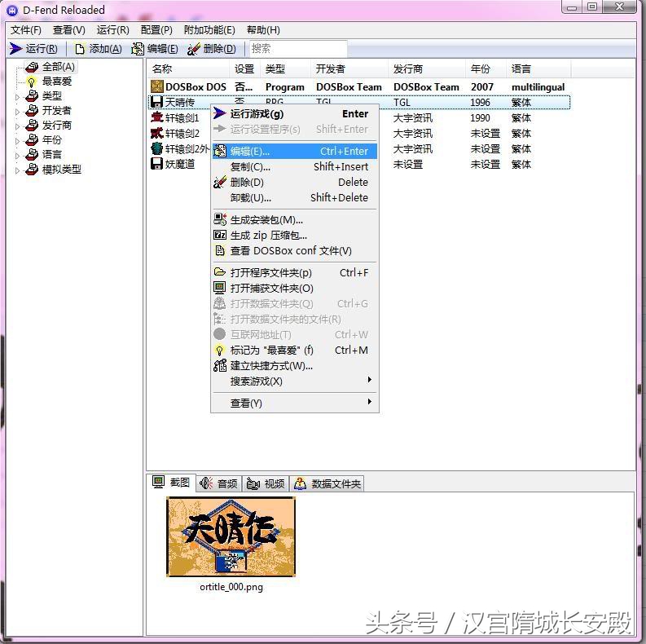Click the audio tab speaker icon
The image size is (646, 644).
pos(205,483)
